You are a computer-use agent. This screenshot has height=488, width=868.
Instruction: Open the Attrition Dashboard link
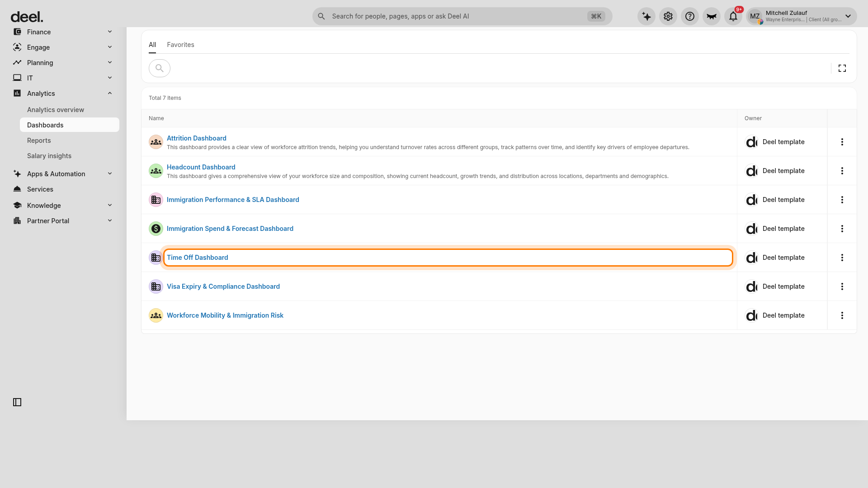pos(197,138)
